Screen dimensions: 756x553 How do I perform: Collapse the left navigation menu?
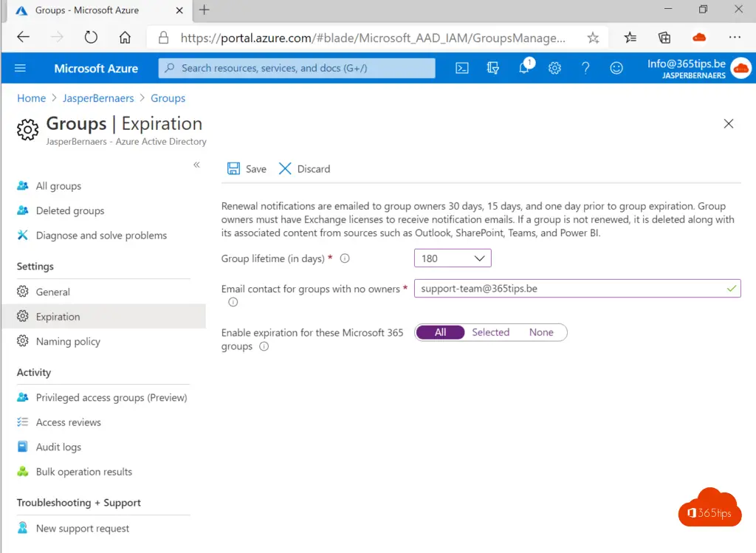point(196,165)
